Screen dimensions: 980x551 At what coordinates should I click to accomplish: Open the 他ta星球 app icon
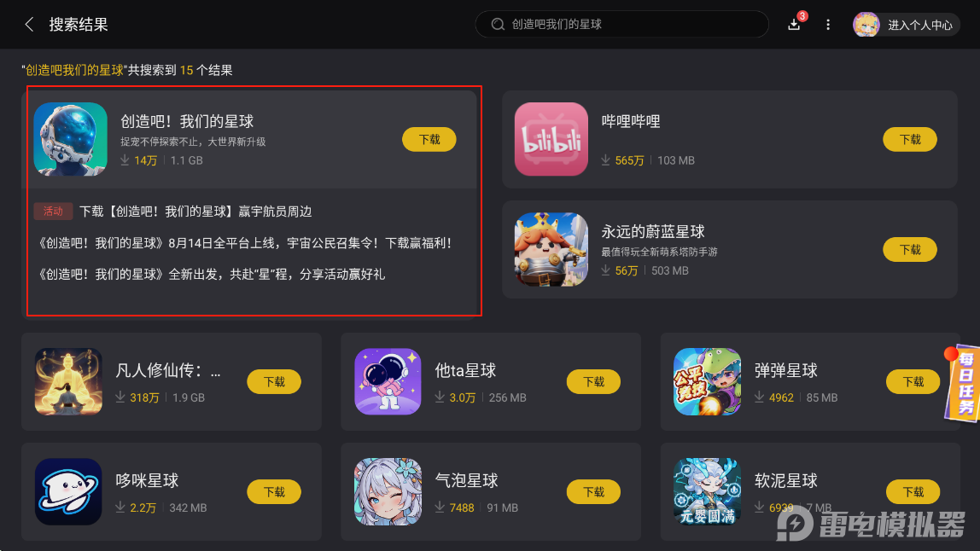coord(388,381)
